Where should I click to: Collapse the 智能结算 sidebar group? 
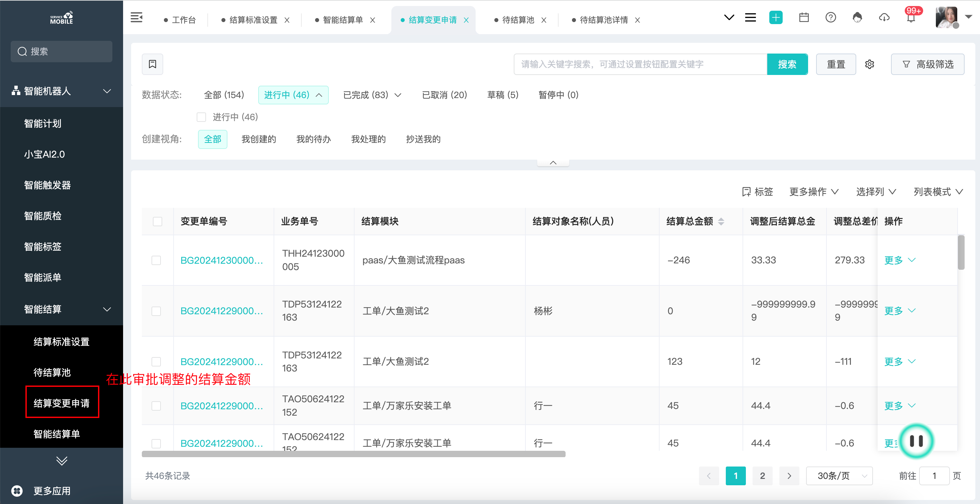[107, 309]
